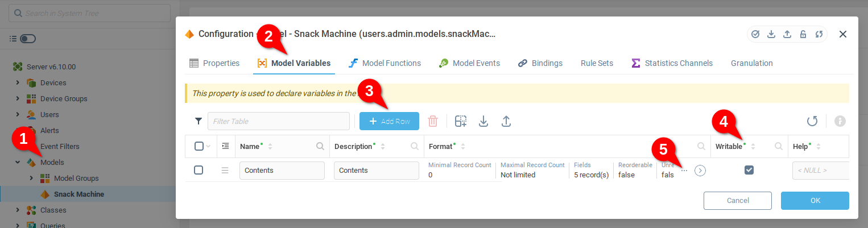
Task: Click the import table upload icon
Action: [506, 121]
